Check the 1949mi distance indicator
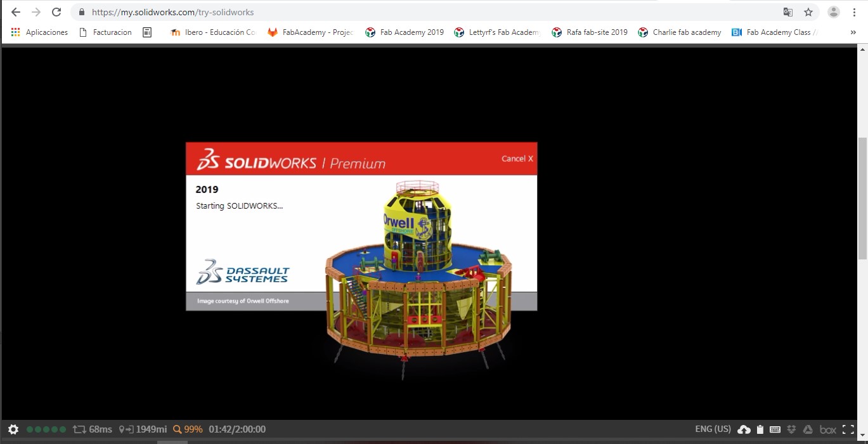This screenshot has width=868, height=444. pyautogui.click(x=143, y=429)
